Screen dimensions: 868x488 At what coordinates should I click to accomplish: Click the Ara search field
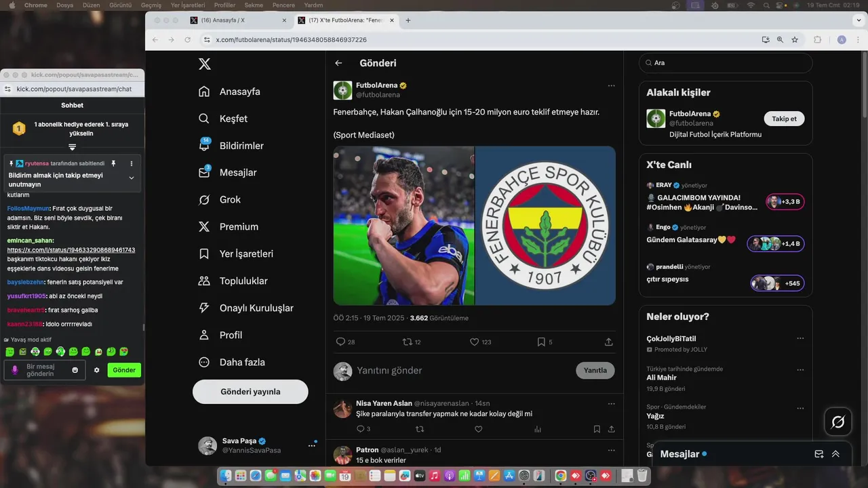726,63
